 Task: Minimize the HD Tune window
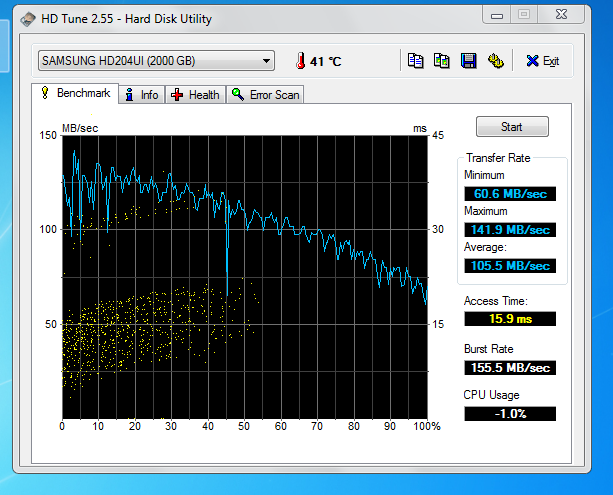[496, 14]
